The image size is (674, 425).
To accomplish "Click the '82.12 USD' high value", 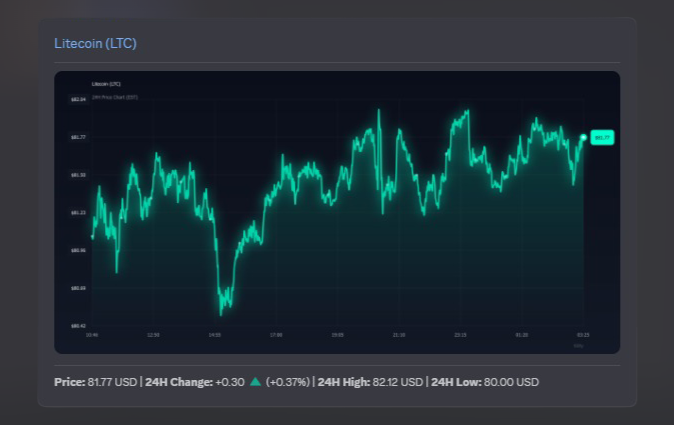I will pos(398,382).
